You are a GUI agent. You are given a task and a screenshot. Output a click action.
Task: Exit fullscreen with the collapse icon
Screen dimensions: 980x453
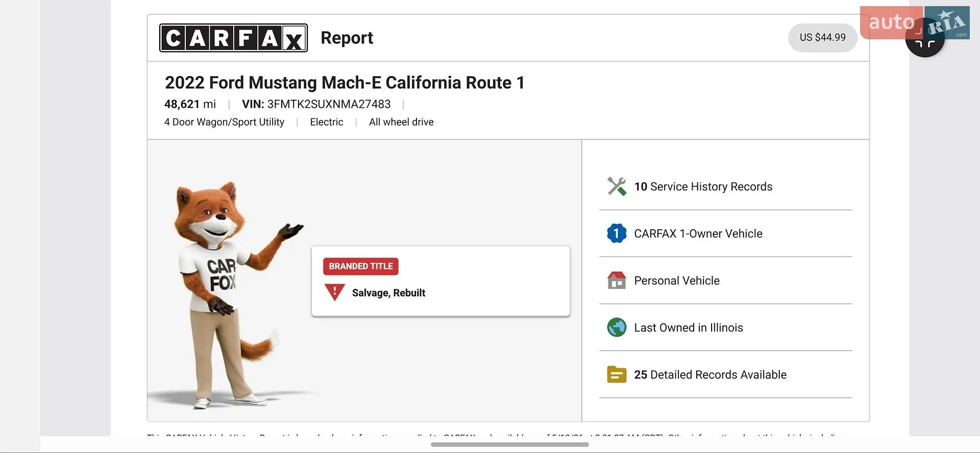click(924, 42)
